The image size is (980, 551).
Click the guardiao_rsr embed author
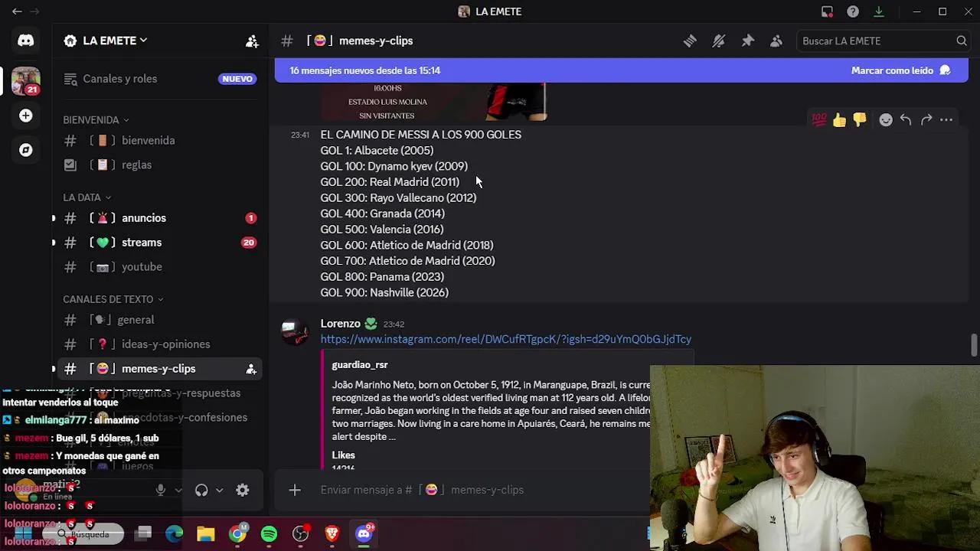(x=360, y=365)
